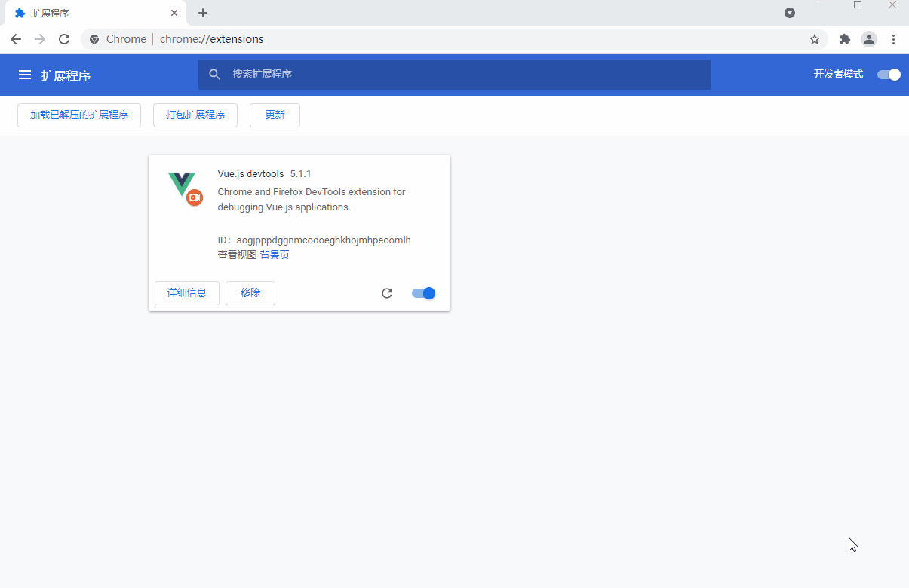Open the tab search chevron area

790,13
